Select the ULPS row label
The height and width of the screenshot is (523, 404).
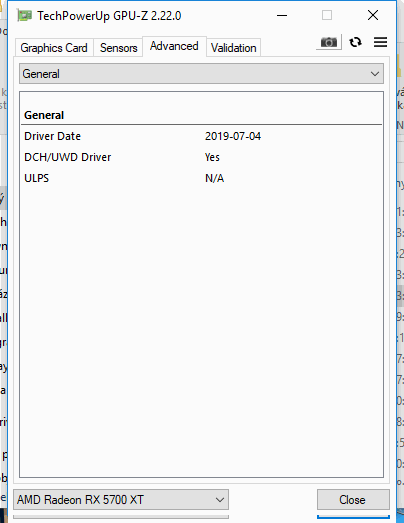(36, 178)
